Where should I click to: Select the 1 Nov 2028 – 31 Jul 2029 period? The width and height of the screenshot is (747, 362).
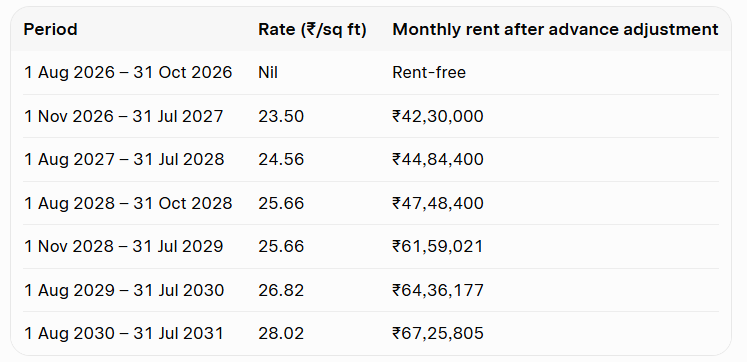124,246
